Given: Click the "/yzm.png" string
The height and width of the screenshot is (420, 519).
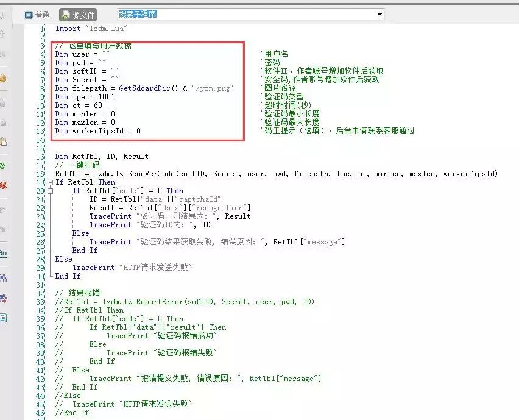Looking at the screenshot, I should pyautogui.click(x=213, y=88).
